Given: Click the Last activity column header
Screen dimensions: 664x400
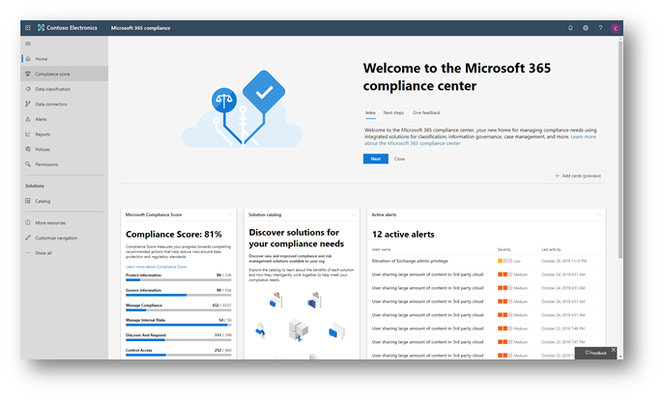Looking at the screenshot, I should 551,250.
